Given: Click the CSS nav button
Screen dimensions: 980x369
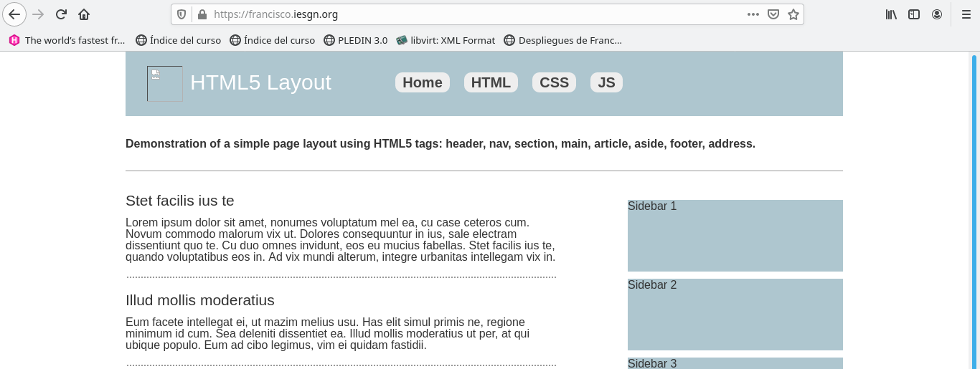Looking at the screenshot, I should (554, 82).
